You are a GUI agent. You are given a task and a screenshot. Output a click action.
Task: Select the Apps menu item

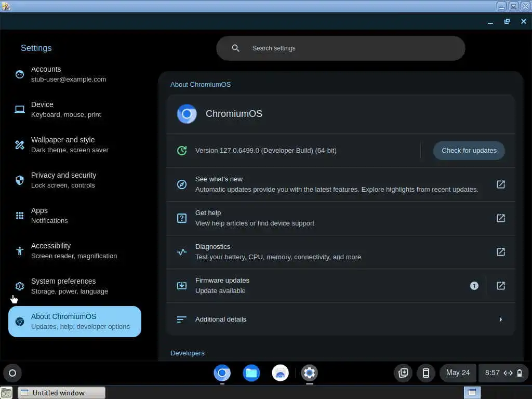pyautogui.click(x=75, y=216)
